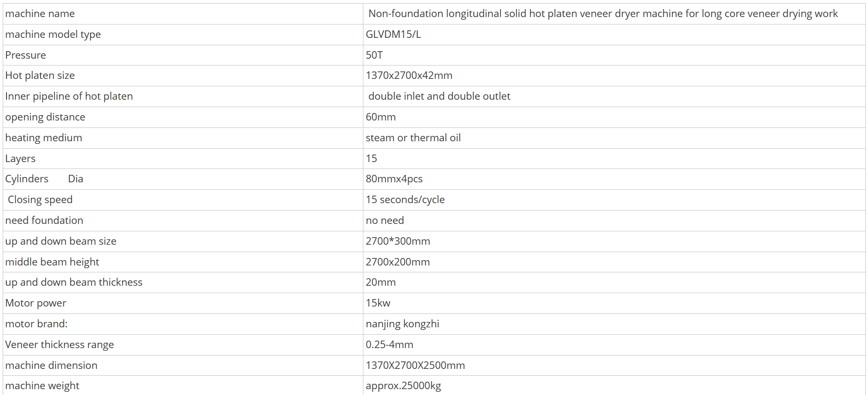Click the 'no need' foundation value
This screenshot has width=868, height=395.
pos(385,221)
